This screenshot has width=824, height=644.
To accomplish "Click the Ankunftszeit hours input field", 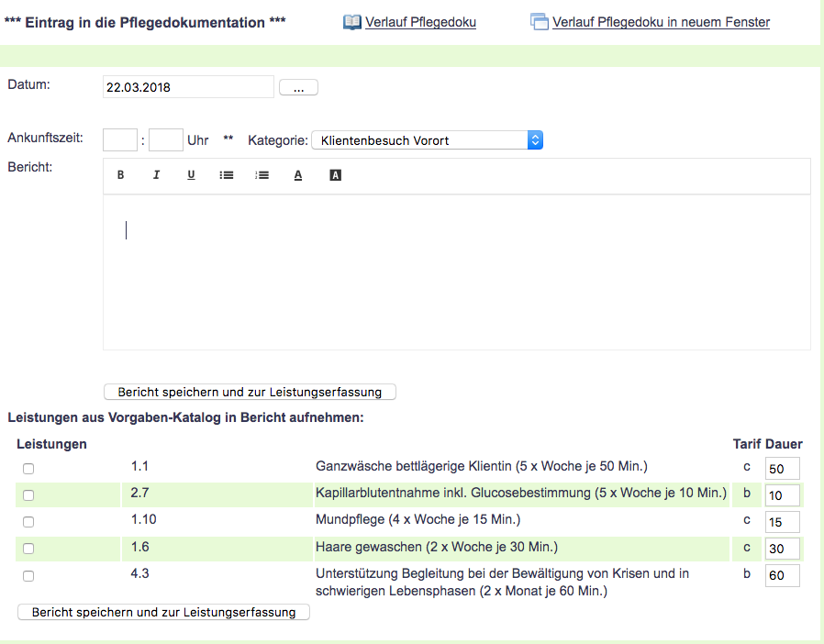I will click(119, 140).
